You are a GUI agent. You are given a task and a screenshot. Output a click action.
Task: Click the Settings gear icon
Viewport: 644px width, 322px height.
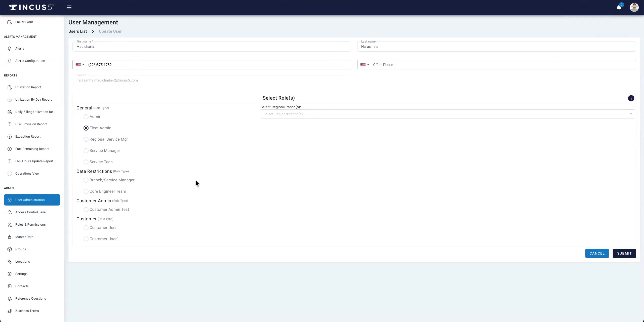tap(10, 274)
